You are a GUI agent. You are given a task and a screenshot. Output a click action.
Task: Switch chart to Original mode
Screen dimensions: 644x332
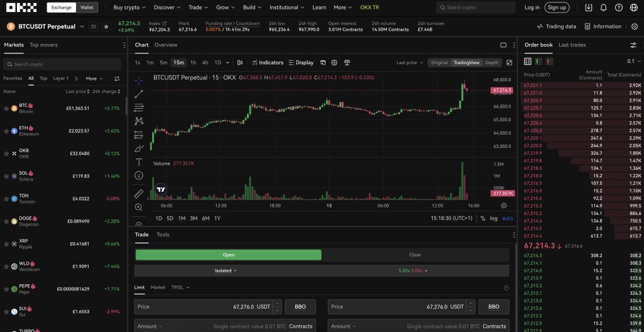pos(439,62)
